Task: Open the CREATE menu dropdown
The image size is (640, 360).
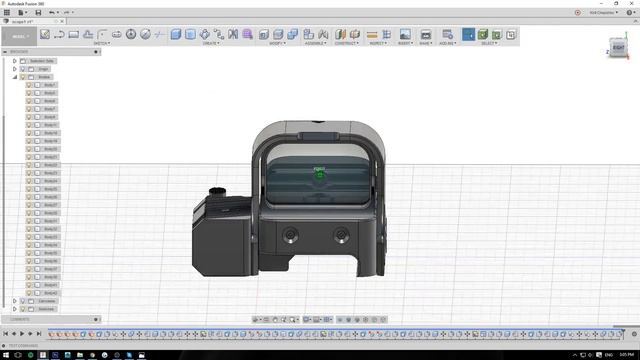Action: click(x=211, y=43)
